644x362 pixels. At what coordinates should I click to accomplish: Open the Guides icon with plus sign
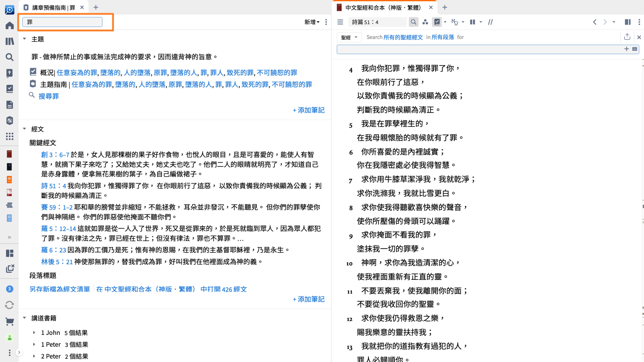click(x=10, y=73)
